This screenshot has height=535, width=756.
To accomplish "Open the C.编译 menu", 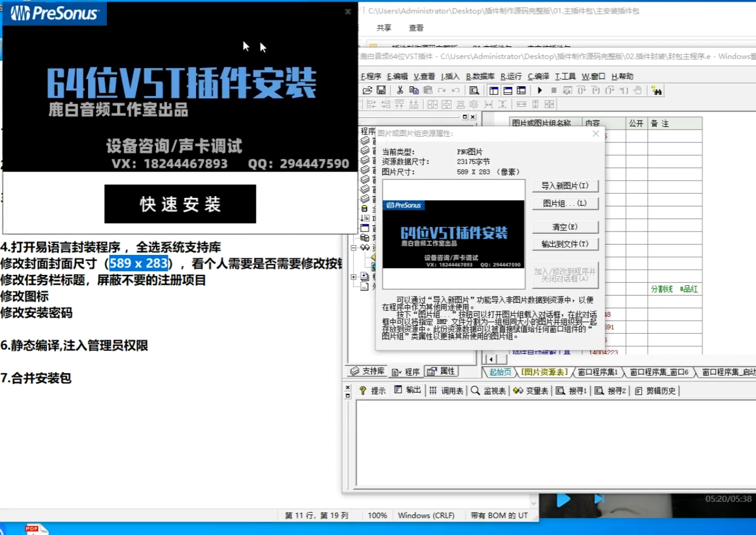I will pyautogui.click(x=538, y=77).
